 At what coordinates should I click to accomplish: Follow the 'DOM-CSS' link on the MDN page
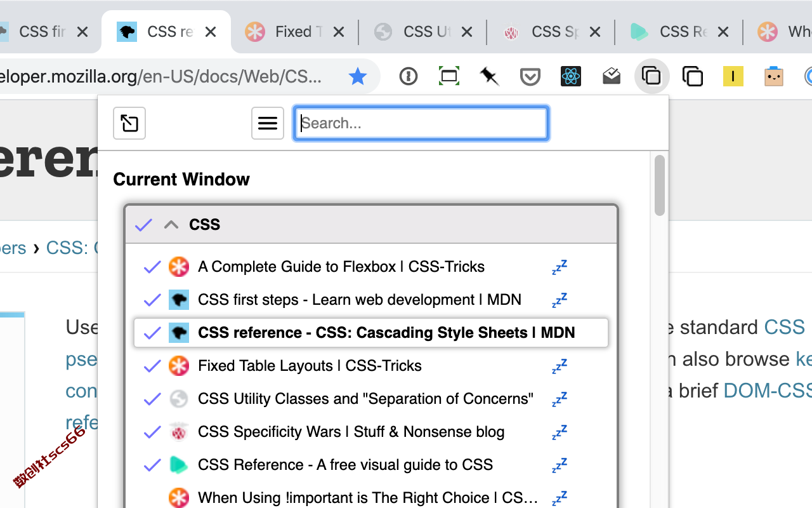point(768,391)
